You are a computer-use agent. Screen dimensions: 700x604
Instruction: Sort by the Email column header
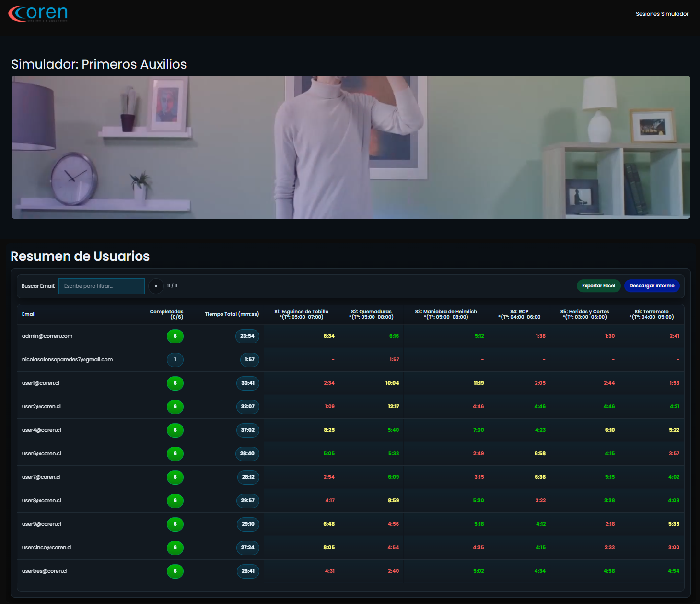coord(29,314)
